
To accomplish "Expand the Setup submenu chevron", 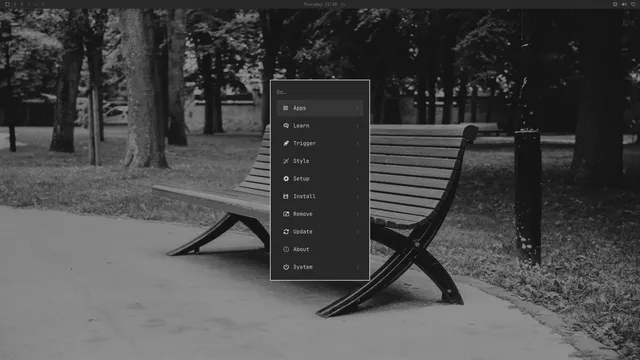I will point(358,179).
